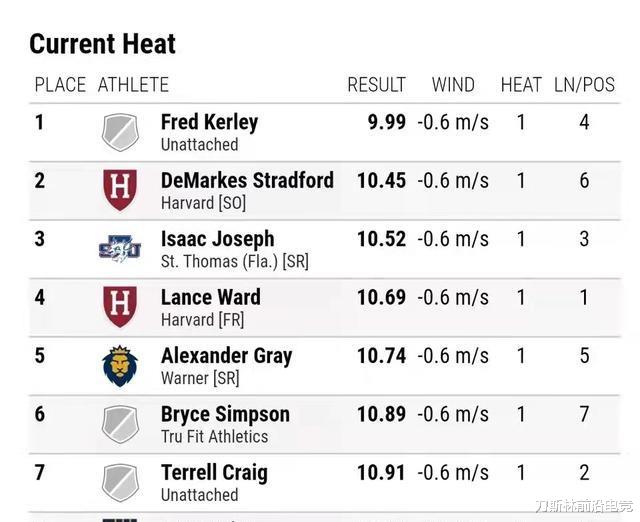Click Harvard crest next to Lance Ward
The height and width of the screenshot is (522, 640).
point(120,307)
